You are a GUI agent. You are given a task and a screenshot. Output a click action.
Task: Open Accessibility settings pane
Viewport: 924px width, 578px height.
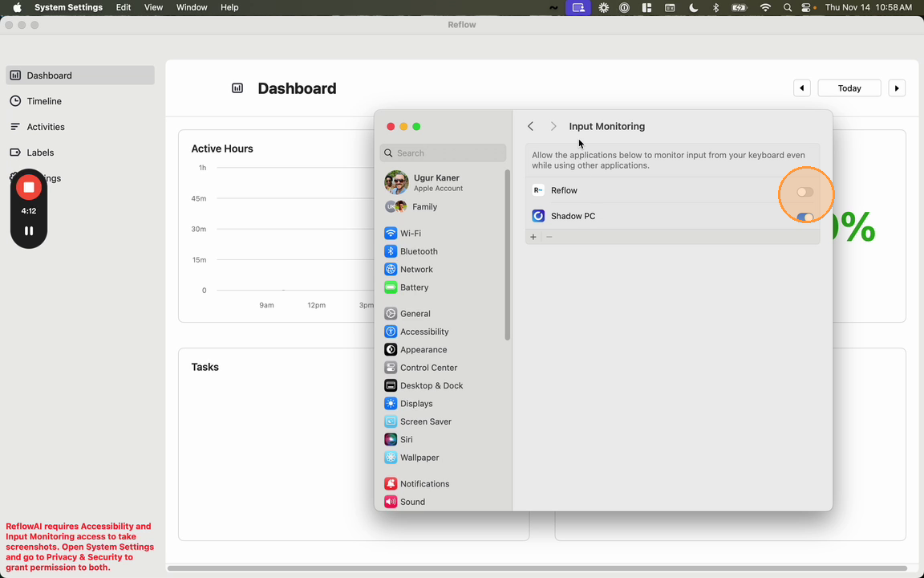pyautogui.click(x=443, y=332)
